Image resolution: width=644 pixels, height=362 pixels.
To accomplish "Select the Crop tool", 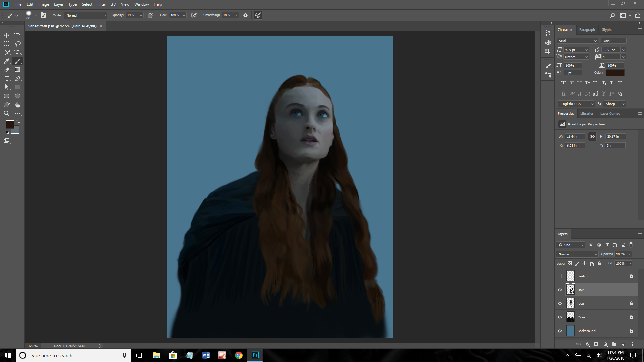I will [18, 52].
